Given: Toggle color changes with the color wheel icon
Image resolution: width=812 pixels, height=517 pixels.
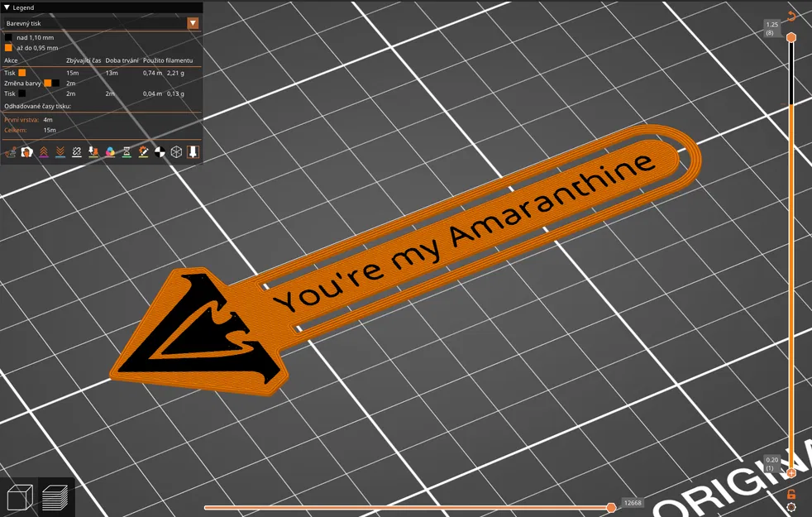Looking at the screenshot, I should (x=109, y=151).
